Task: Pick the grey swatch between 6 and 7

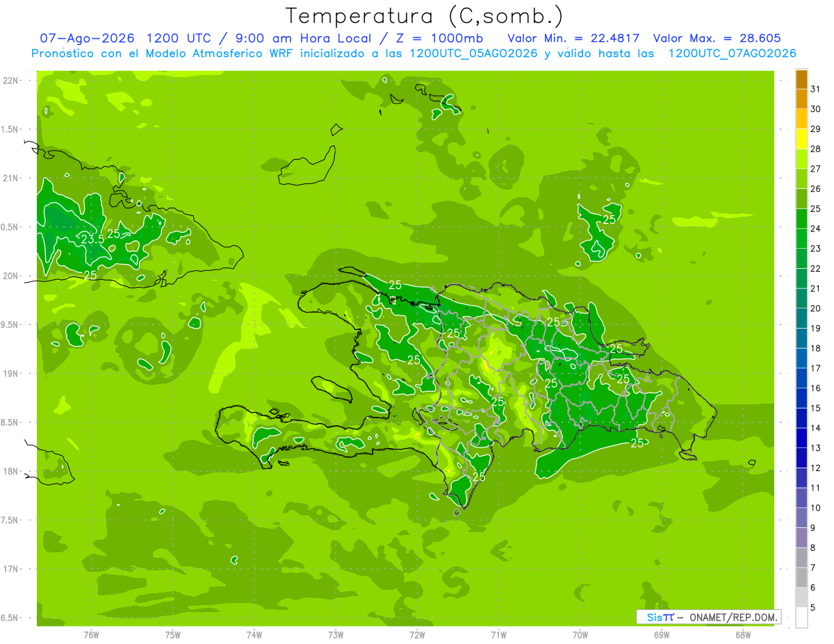Action: 801,577
